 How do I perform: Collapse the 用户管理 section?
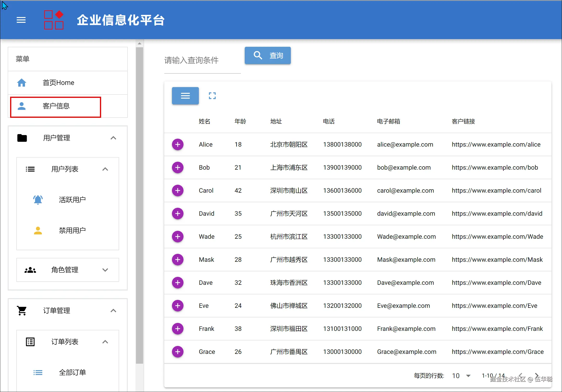tap(113, 138)
